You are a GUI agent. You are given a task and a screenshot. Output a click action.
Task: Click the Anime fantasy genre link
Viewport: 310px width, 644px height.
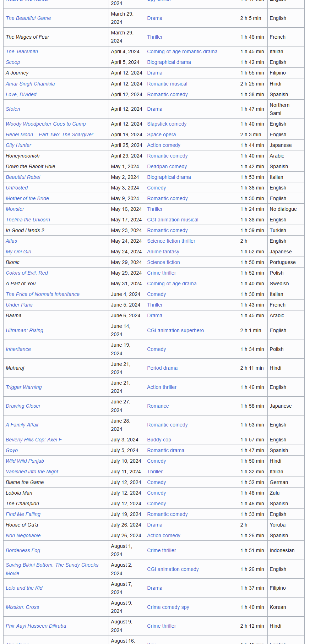(163, 252)
